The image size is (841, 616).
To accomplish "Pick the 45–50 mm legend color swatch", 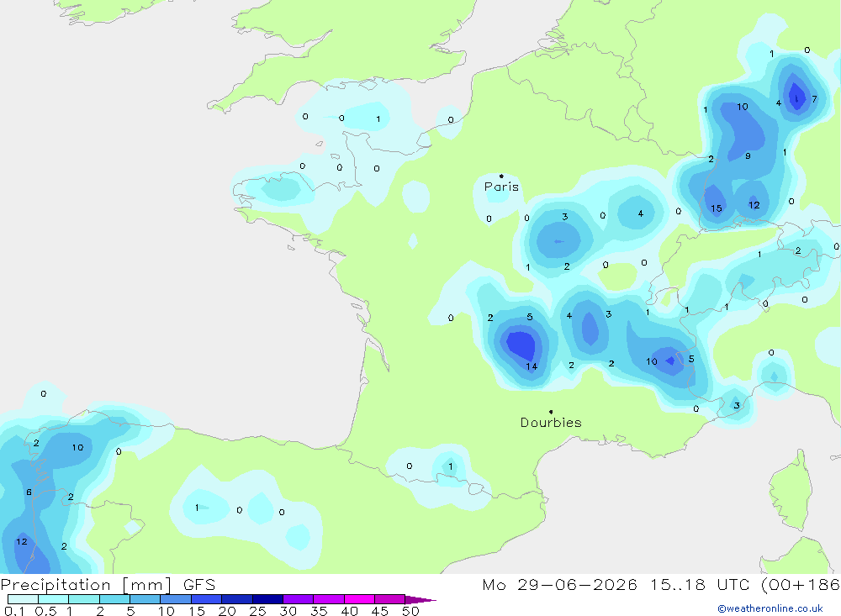I will (x=389, y=599).
